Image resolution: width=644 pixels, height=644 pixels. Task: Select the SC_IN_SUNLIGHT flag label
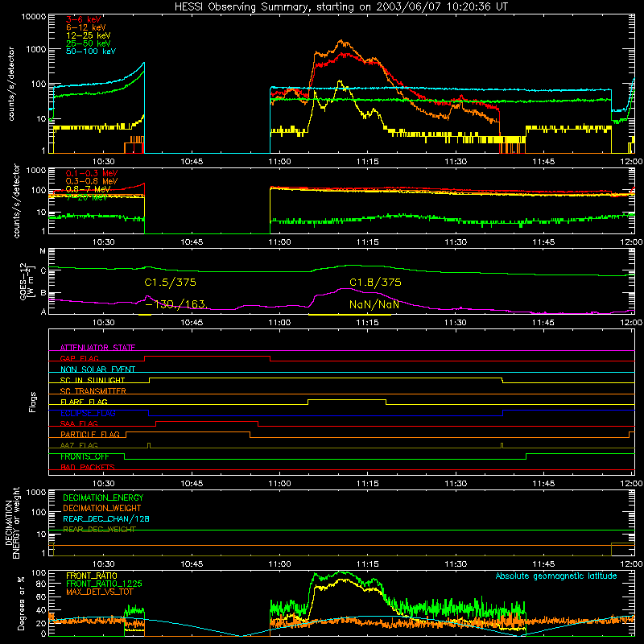tap(93, 380)
